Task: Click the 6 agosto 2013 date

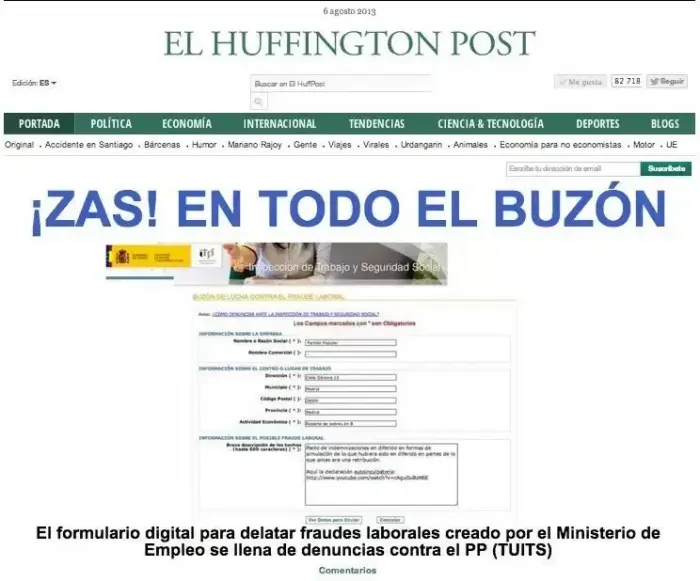Action: (x=350, y=11)
